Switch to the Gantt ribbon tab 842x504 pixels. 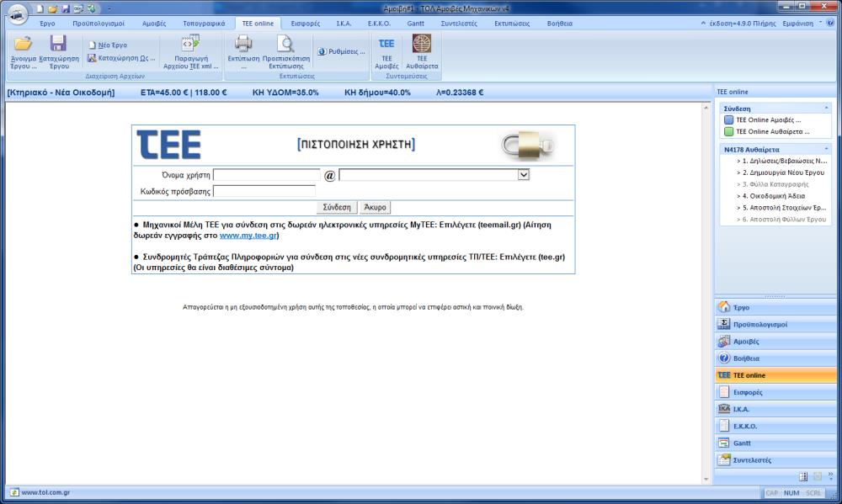415,24
